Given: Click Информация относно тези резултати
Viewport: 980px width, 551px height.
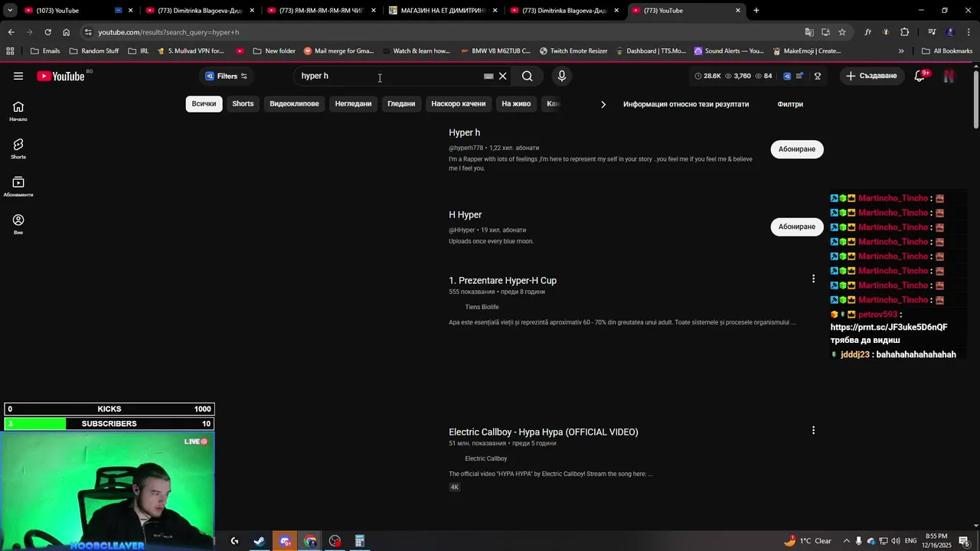Looking at the screenshot, I should click(686, 104).
